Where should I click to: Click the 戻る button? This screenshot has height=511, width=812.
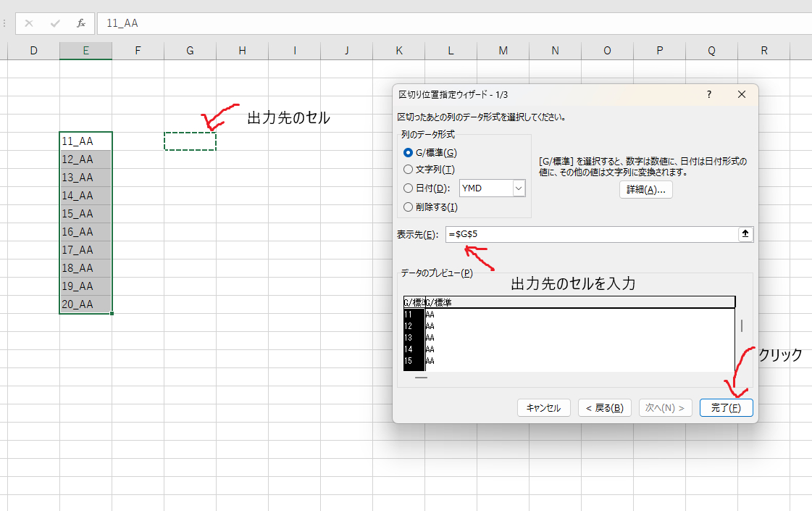(x=604, y=407)
